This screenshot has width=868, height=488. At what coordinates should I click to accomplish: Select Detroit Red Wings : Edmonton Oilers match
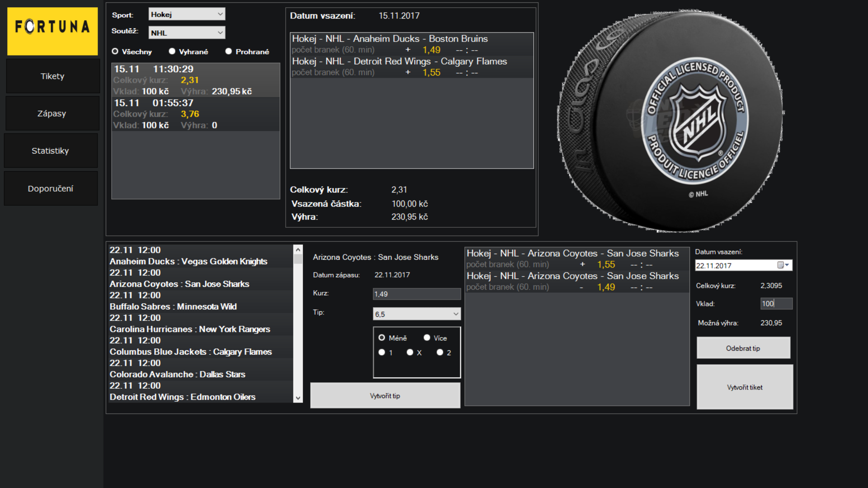click(201, 392)
